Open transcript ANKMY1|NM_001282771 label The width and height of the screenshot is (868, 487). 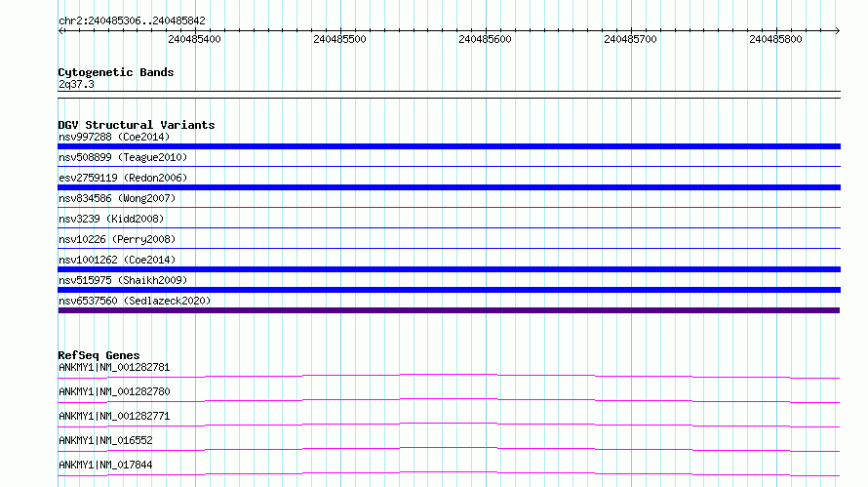pos(114,416)
